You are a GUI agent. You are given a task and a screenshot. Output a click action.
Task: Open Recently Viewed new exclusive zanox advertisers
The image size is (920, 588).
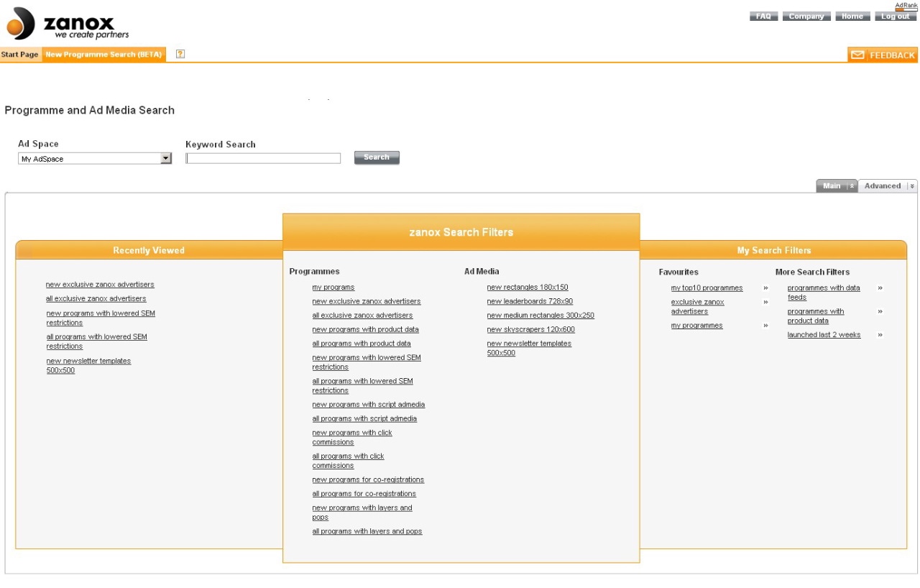pos(100,285)
